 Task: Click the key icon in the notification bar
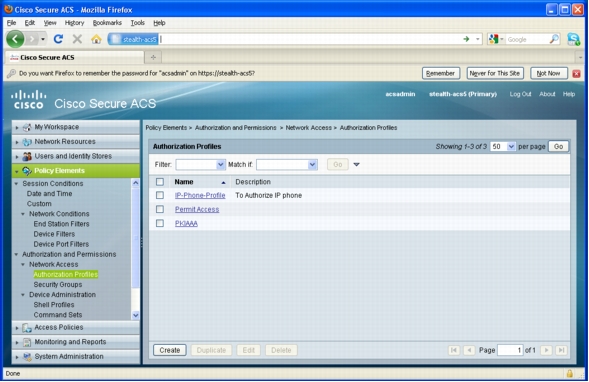click(x=11, y=73)
